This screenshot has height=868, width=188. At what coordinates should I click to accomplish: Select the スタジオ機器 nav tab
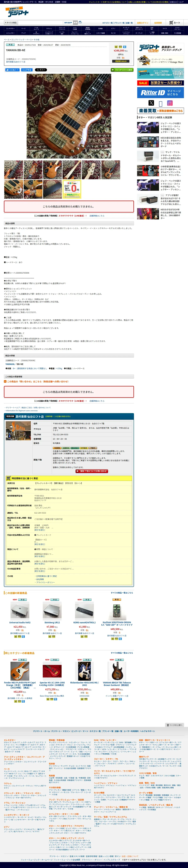[x=100, y=33]
